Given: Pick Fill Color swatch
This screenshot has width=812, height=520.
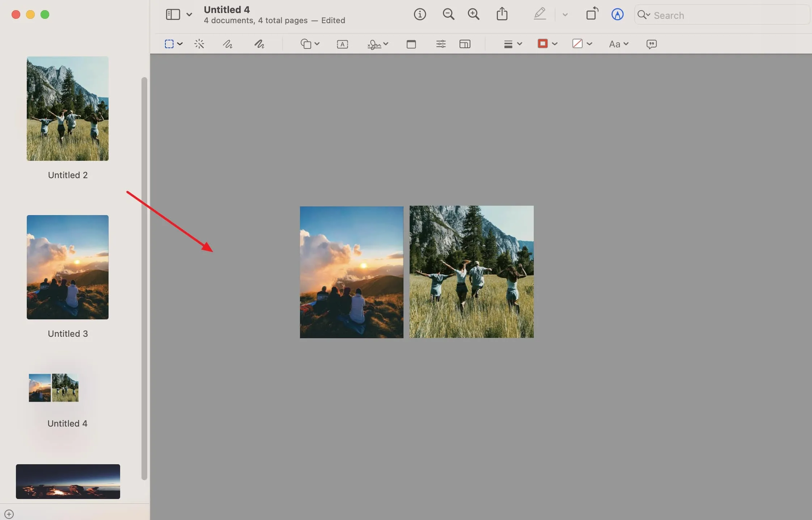Looking at the screenshot, I should (578, 44).
